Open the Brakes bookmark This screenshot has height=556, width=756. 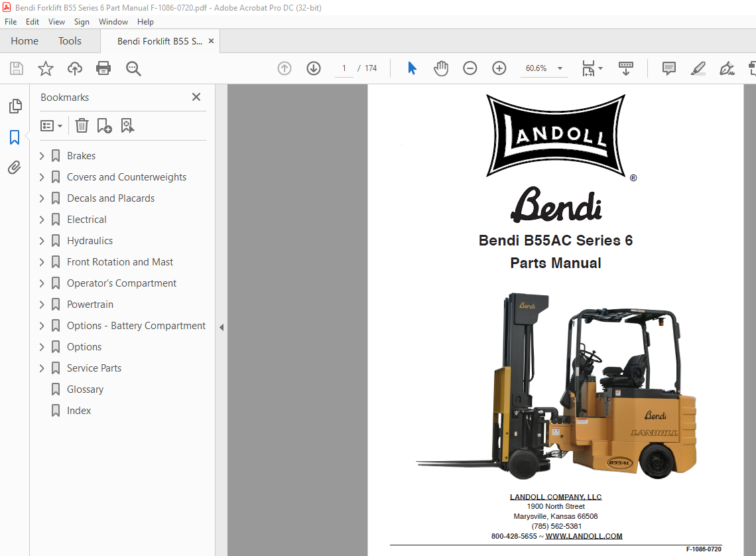pyautogui.click(x=81, y=156)
